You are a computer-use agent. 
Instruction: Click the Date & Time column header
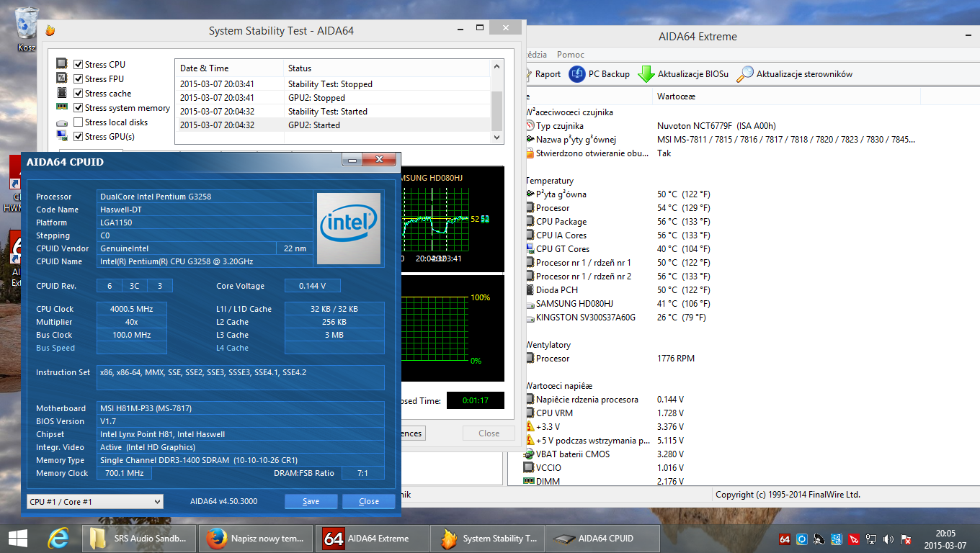(230, 68)
